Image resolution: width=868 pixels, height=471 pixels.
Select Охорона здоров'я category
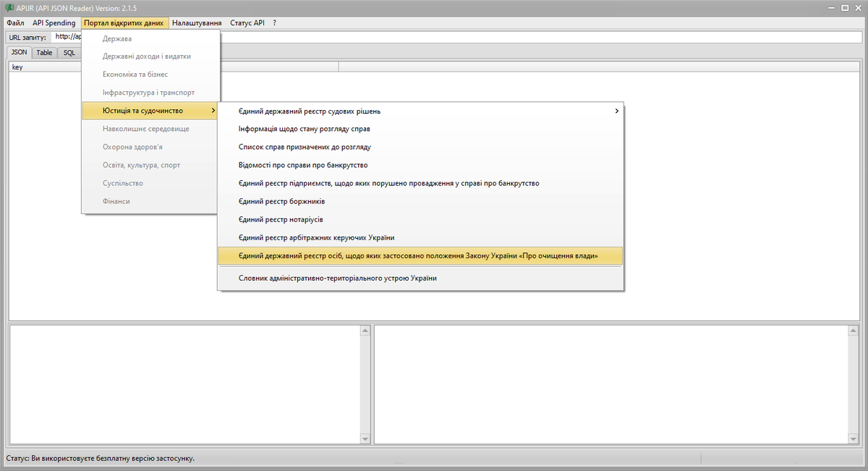point(150,147)
